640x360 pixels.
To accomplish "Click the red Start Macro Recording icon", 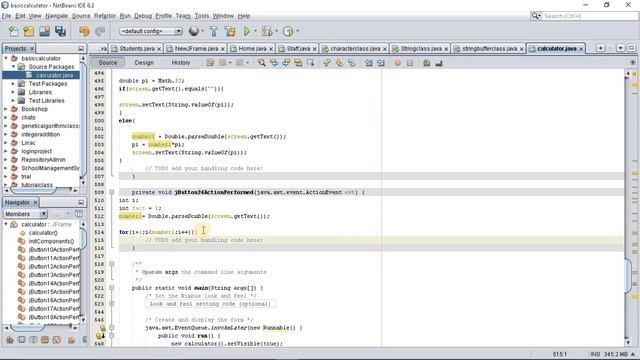I will click(398, 63).
